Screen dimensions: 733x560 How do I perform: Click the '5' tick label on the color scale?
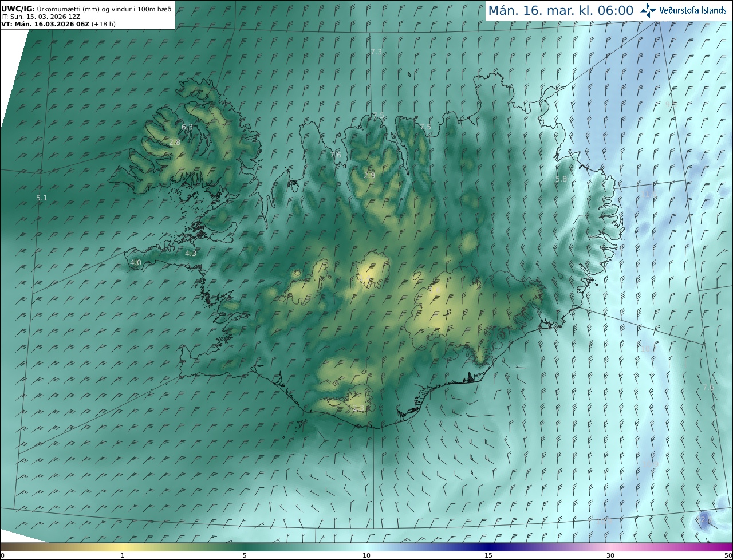pyautogui.click(x=245, y=555)
